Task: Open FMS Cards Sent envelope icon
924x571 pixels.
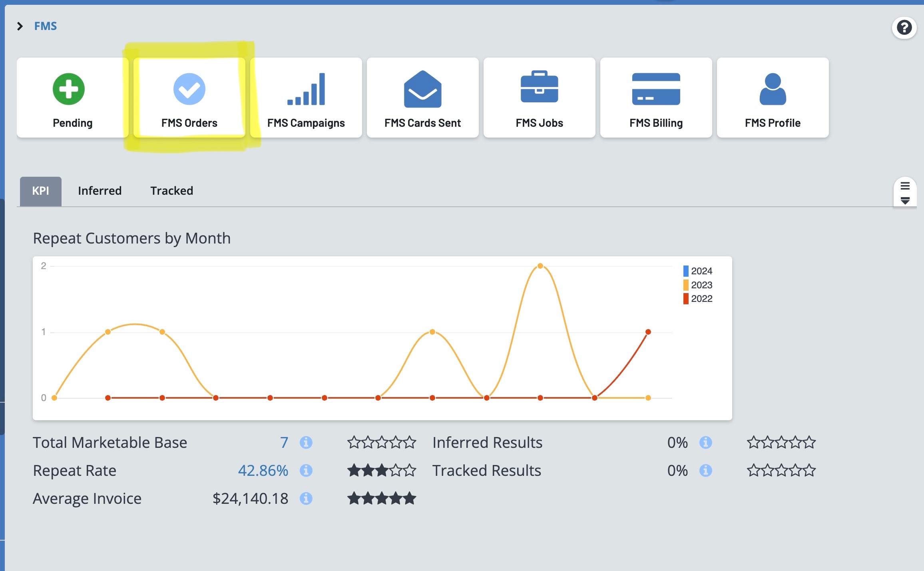Action: click(422, 89)
